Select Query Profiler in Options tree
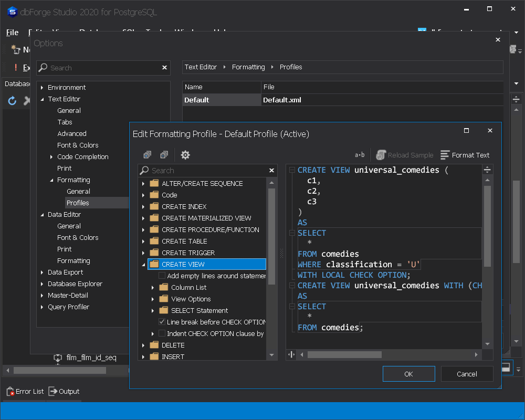This screenshot has height=420, width=525. 68,307
